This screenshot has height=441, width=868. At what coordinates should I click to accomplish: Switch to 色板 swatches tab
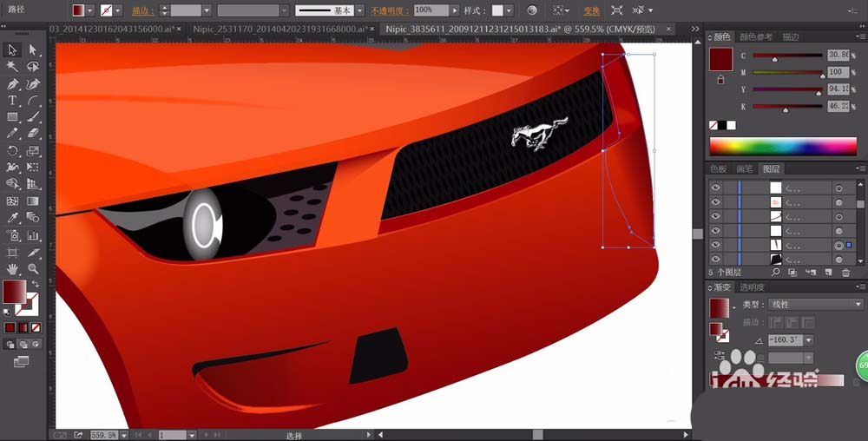(x=718, y=168)
